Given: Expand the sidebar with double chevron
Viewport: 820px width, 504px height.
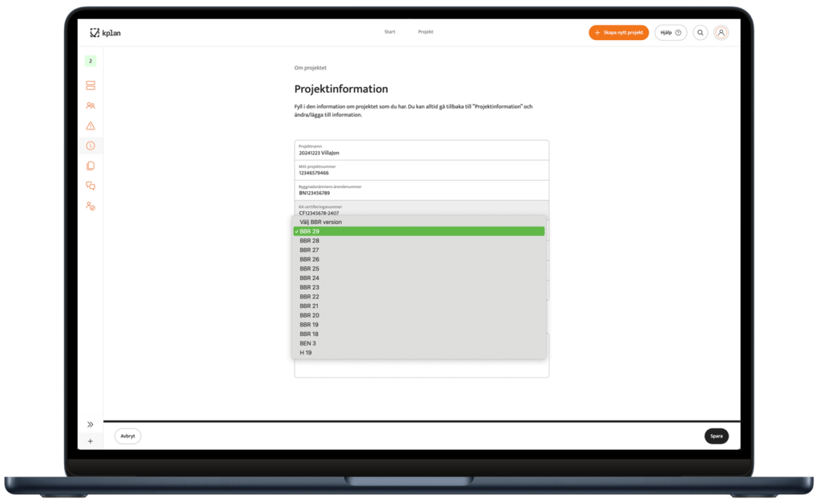Looking at the screenshot, I should 90,424.
